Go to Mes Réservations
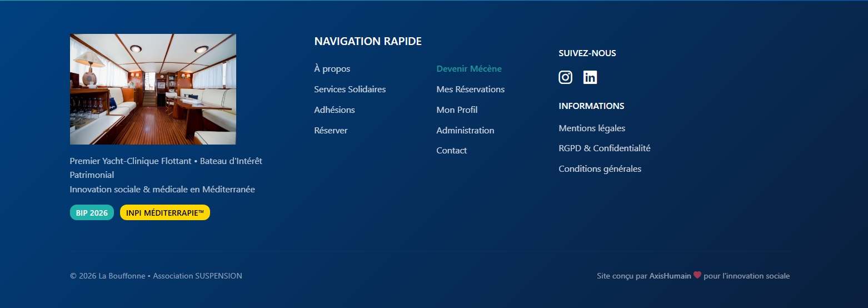Screen dimensions: 868x308 pyautogui.click(x=471, y=90)
